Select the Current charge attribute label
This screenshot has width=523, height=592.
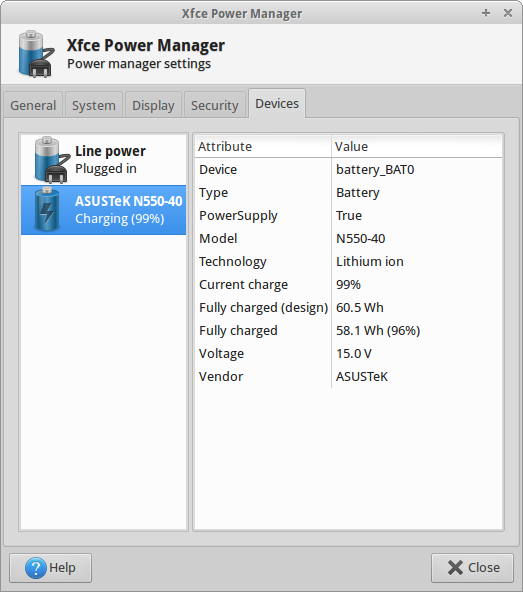click(243, 285)
